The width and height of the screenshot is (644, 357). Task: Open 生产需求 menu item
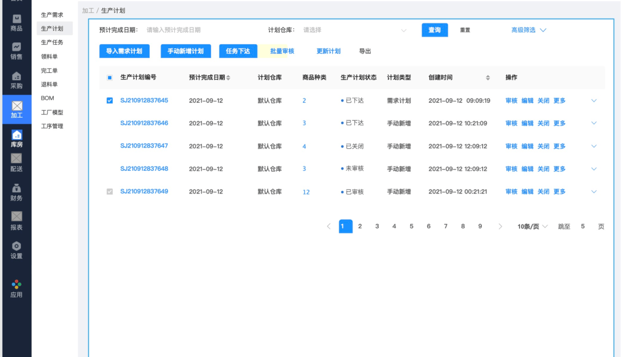pos(52,15)
